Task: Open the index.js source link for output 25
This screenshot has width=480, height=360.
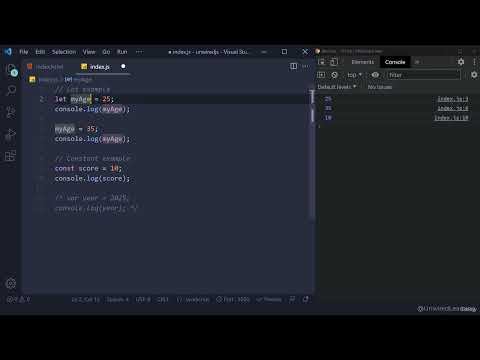Action: [453, 99]
